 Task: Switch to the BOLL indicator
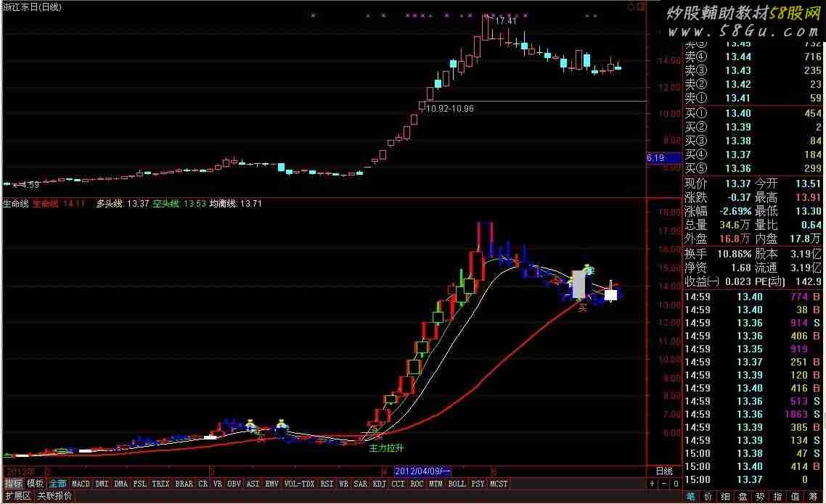[457, 484]
